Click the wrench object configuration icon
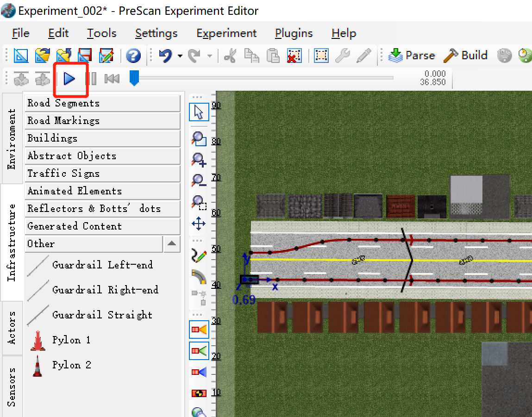The image size is (532, 417). tap(342, 56)
